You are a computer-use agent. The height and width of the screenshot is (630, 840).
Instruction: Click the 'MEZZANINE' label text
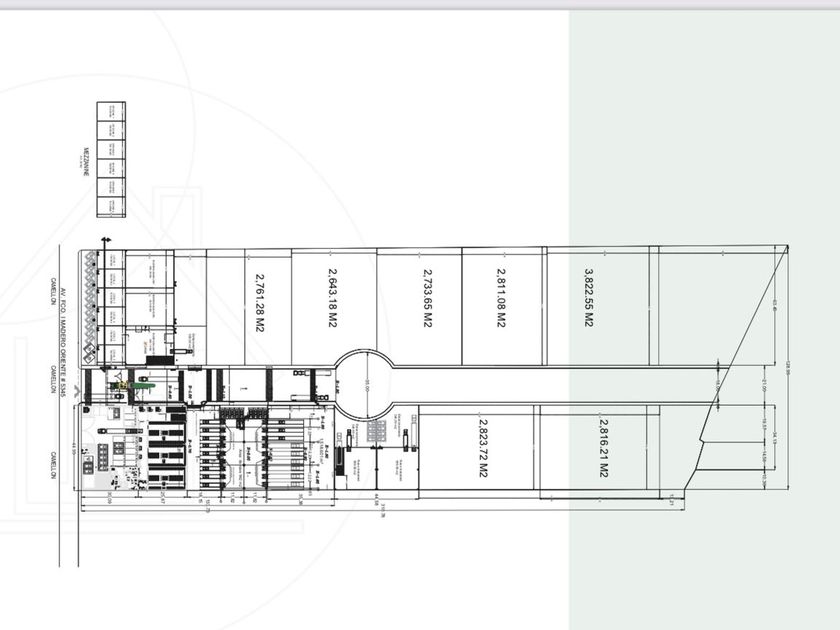point(86,161)
